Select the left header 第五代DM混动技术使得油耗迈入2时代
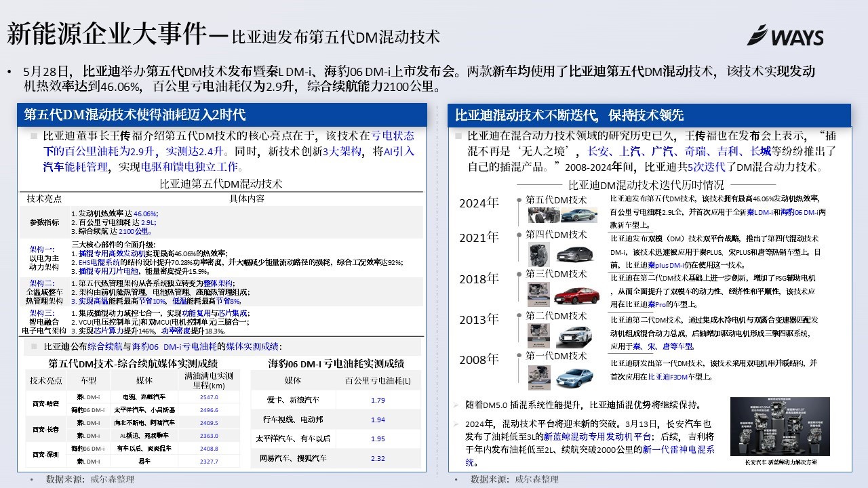 (x=222, y=115)
